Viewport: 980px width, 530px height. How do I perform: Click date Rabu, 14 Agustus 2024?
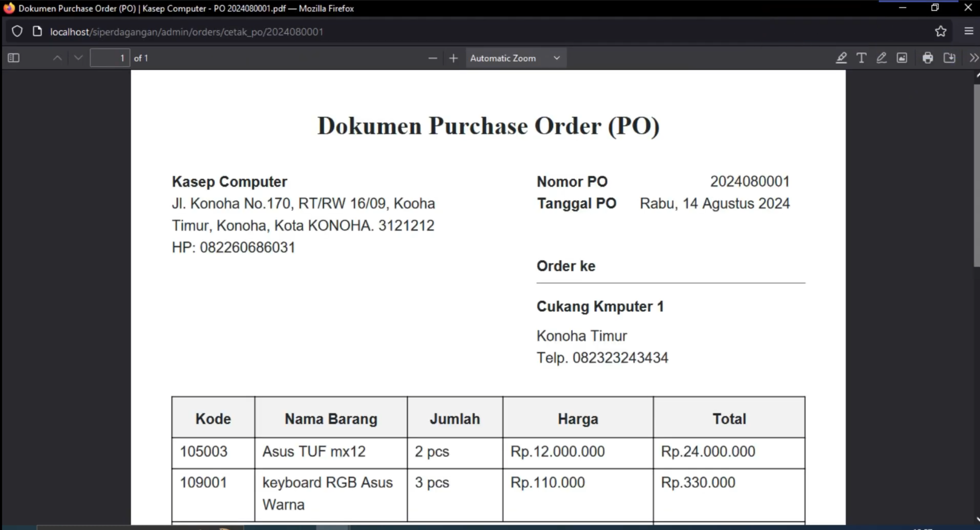715,203
